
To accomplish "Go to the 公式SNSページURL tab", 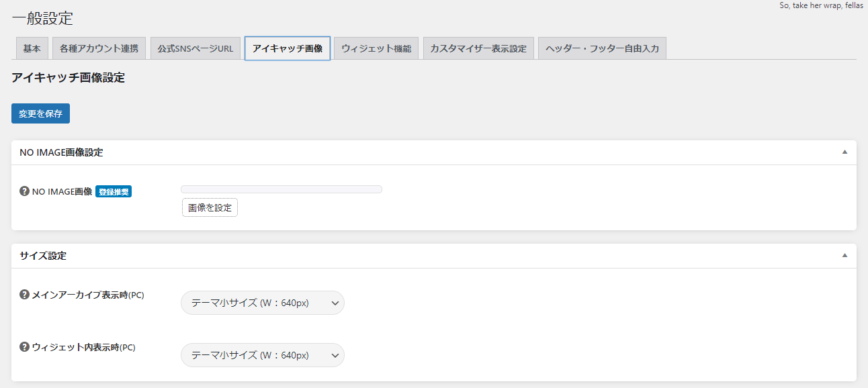I will click(x=195, y=48).
